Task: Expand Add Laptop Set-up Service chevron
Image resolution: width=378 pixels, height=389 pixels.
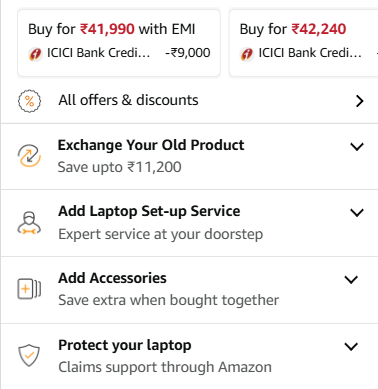Action: pyautogui.click(x=357, y=213)
